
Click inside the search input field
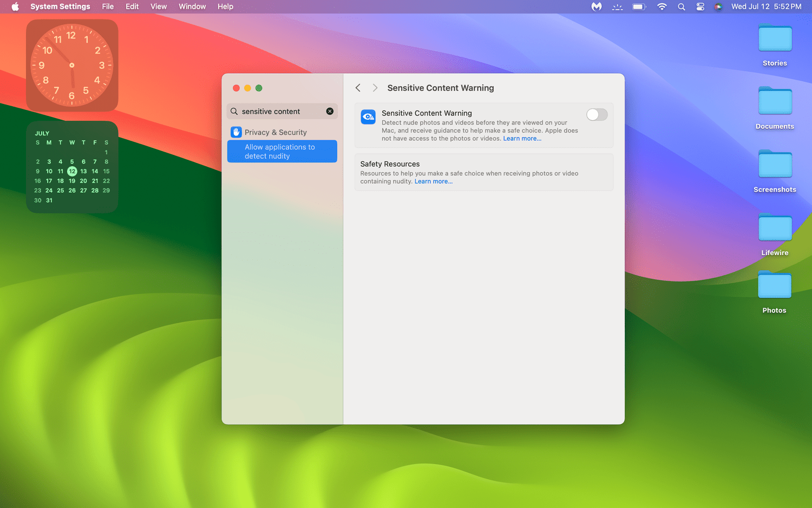point(276,111)
